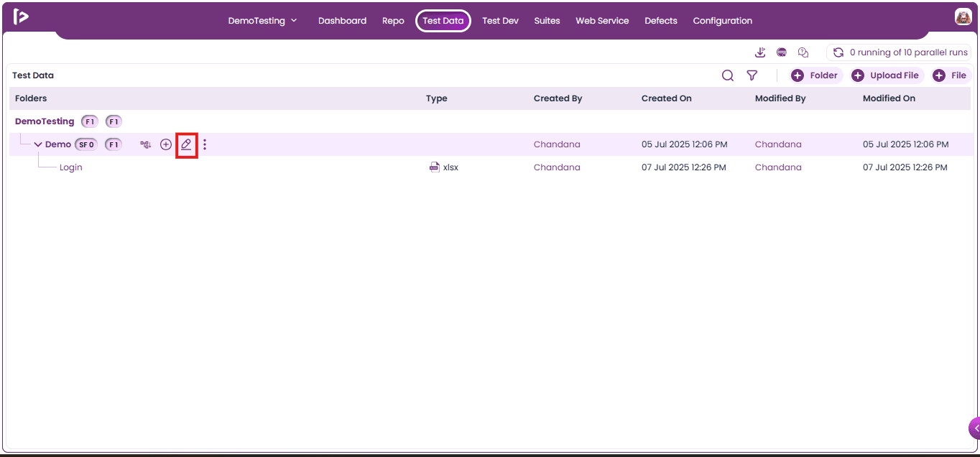Click the filter funnel icon
The height and width of the screenshot is (457, 980).
coord(752,75)
